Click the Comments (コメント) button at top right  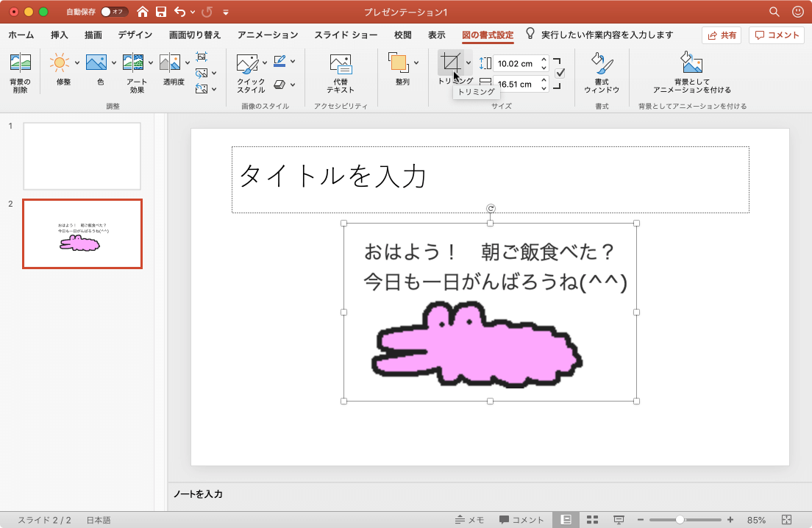coord(777,35)
